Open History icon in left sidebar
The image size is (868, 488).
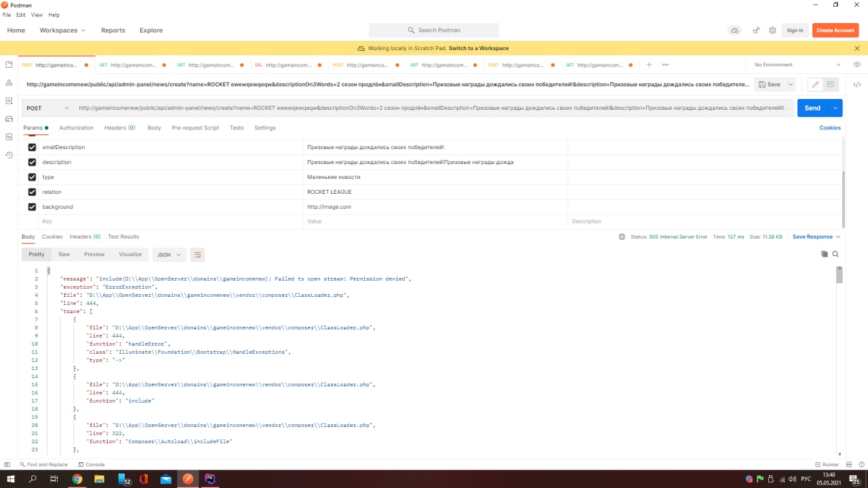[x=9, y=155]
